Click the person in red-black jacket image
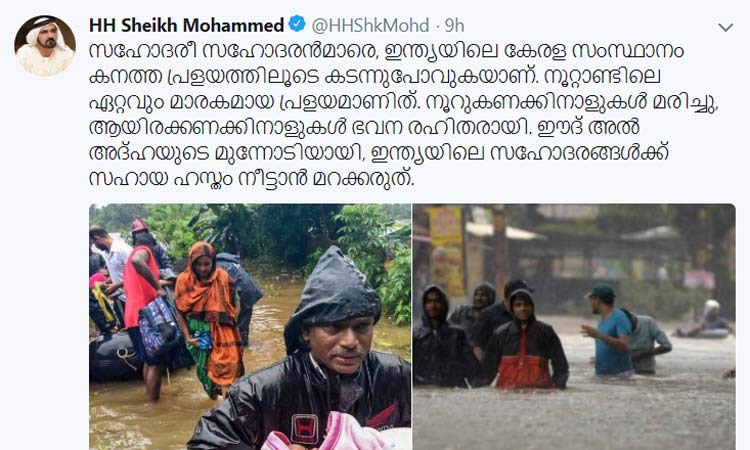Viewport: 750px width, 450px height. 526,340
